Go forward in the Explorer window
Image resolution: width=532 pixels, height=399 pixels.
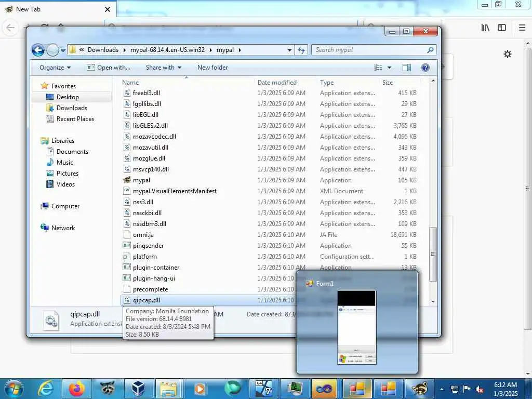(x=52, y=50)
